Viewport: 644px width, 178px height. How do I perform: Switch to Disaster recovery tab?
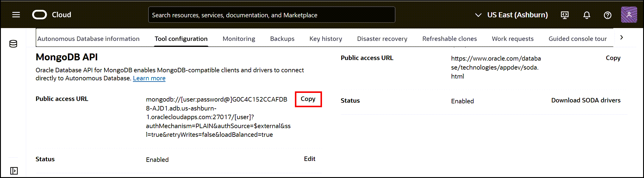(382, 39)
